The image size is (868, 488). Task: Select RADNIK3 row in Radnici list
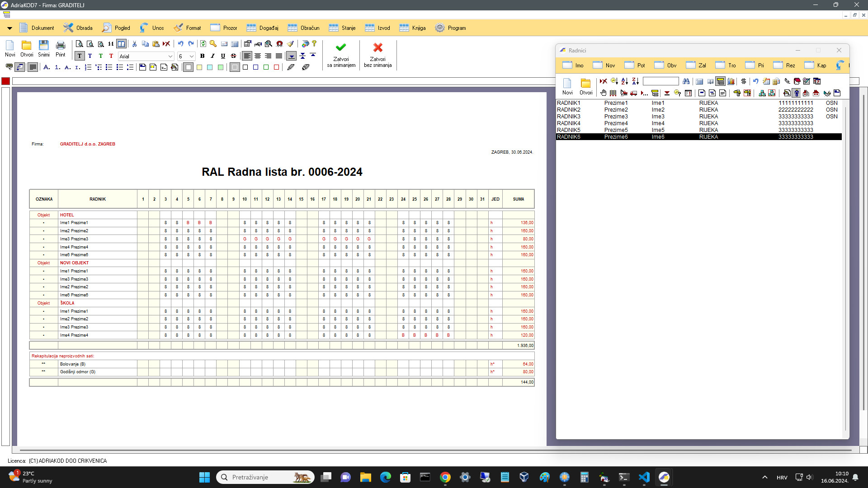[x=698, y=117]
